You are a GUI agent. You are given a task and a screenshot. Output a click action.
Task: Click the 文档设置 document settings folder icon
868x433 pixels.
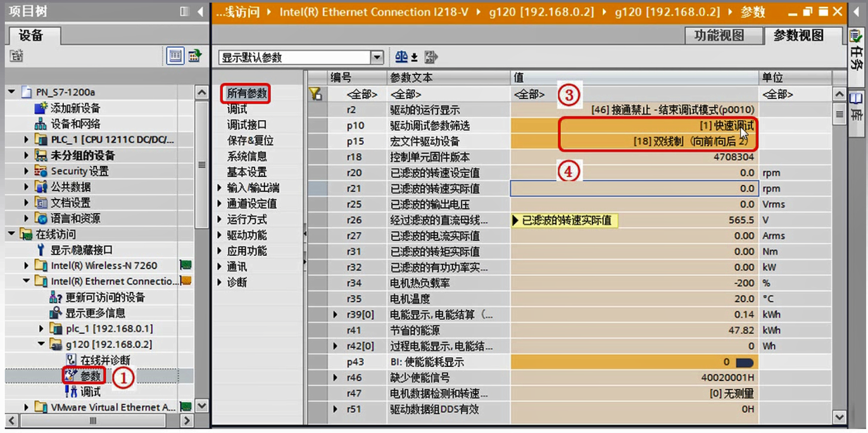(x=41, y=203)
